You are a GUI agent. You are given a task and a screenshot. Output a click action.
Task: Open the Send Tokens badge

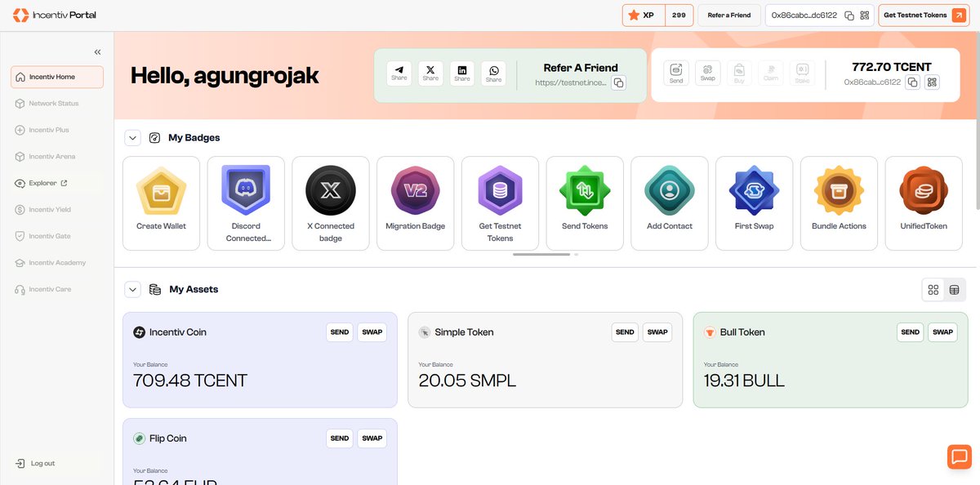[585, 203]
